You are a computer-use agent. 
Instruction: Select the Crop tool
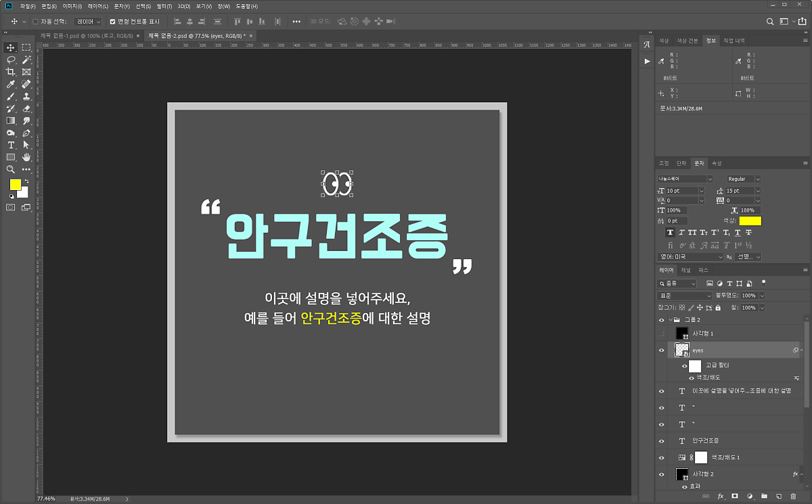pos(11,72)
